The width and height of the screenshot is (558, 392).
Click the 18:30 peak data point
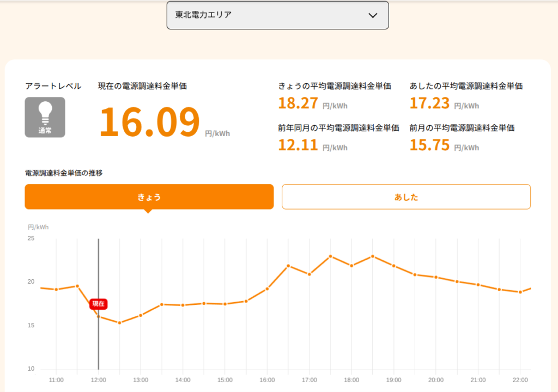click(373, 256)
